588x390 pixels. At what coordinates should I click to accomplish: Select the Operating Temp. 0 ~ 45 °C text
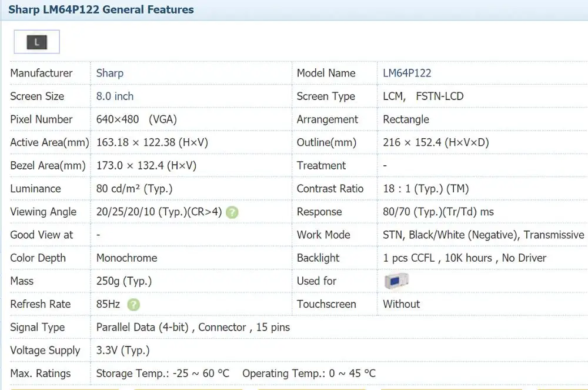coord(309,374)
